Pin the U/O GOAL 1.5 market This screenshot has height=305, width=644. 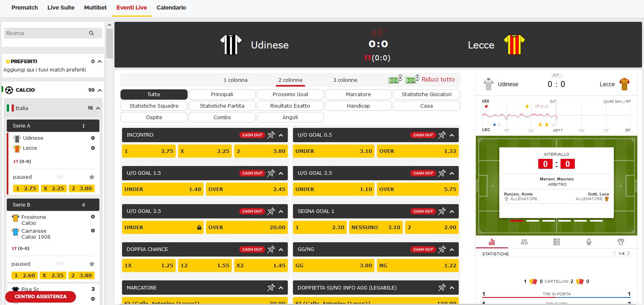[x=271, y=173]
